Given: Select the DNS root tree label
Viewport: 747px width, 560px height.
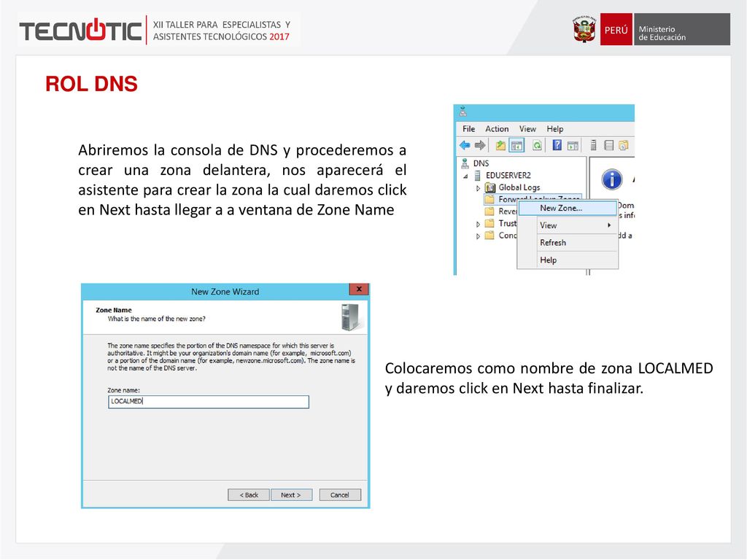Looking at the screenshot, I should click(x=481, y=163).
